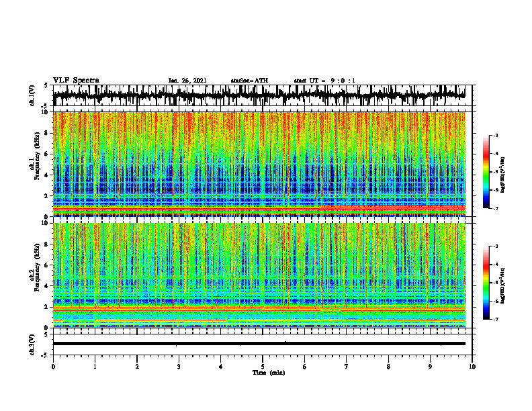Viewport: 532px width, 411px height.
Task: Click the ch.2 color scale units label
Action: [x=503, y=285]
